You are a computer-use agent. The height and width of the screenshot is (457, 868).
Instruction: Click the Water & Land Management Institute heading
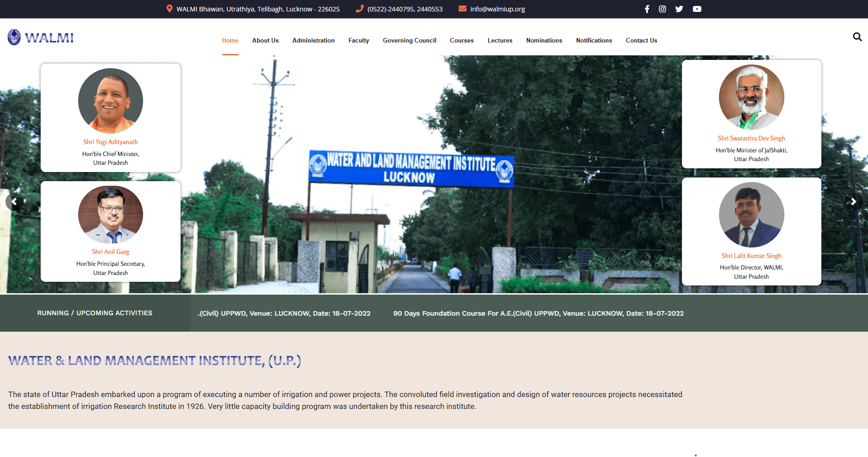click(154, 360)
